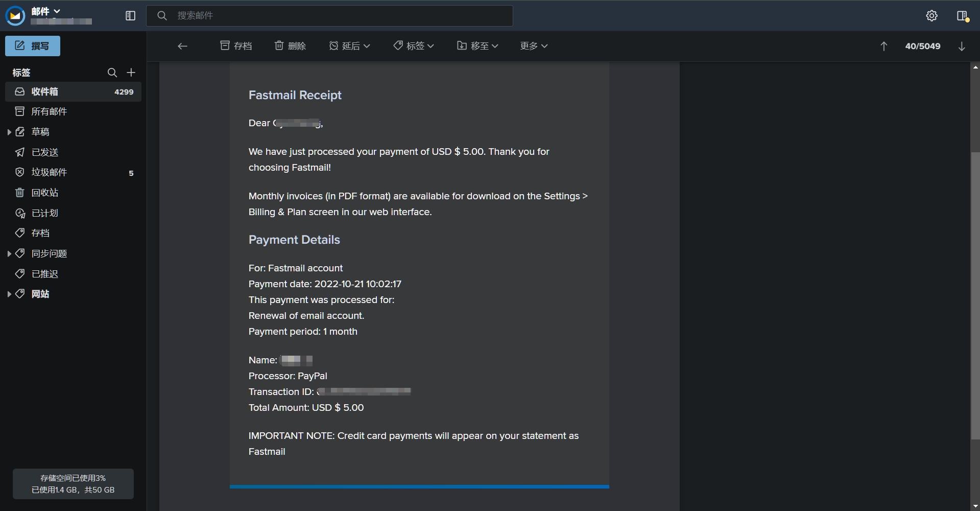Screen dimensions: 980x511
Task: Click the storage usage 存储空间已使用3% box
Action: pyautogui.click(x=73, y=484)
